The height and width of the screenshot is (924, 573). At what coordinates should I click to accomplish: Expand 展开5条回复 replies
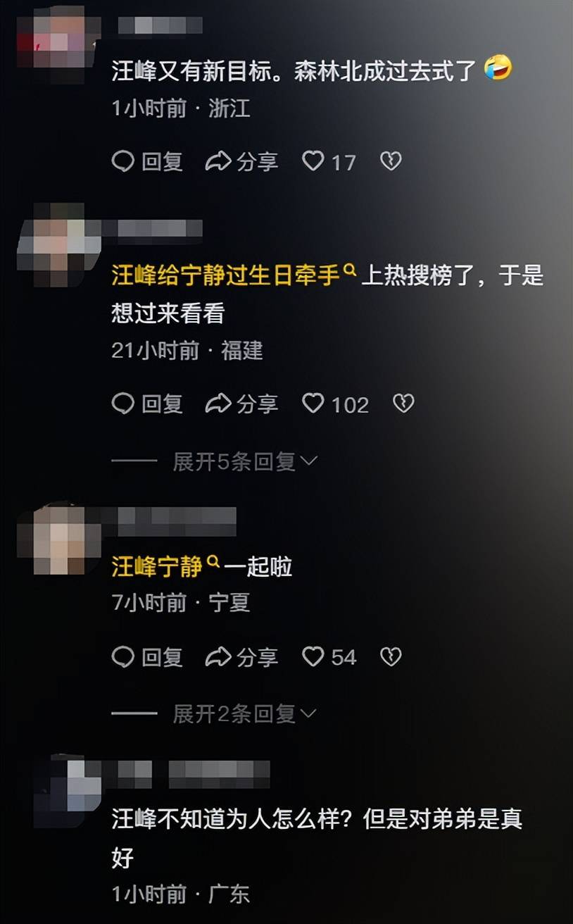[246, 461]
